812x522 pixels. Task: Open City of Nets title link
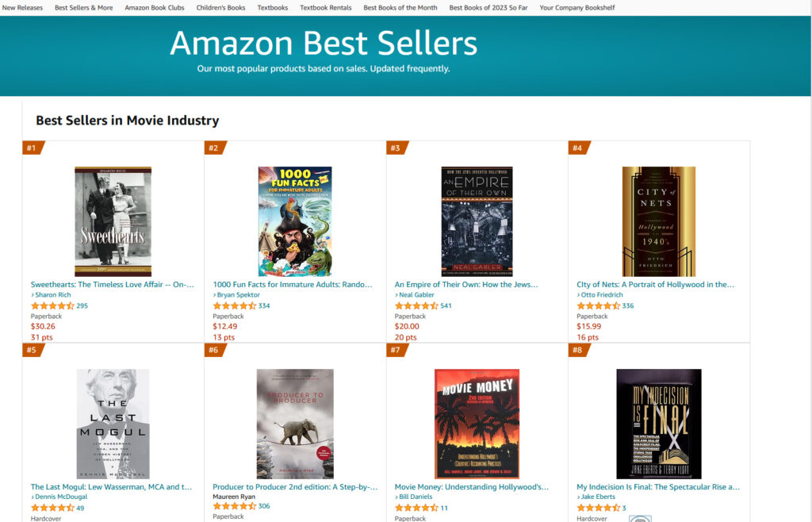tap(656, 284)
